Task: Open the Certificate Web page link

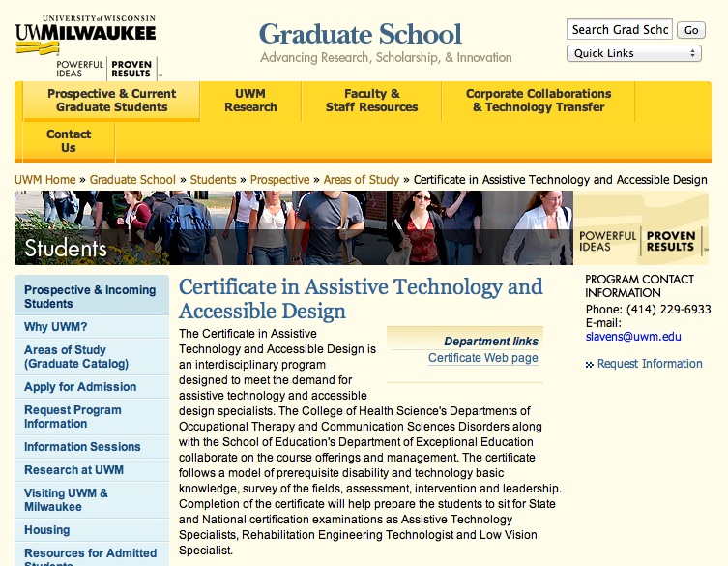Action: (482, 358)
